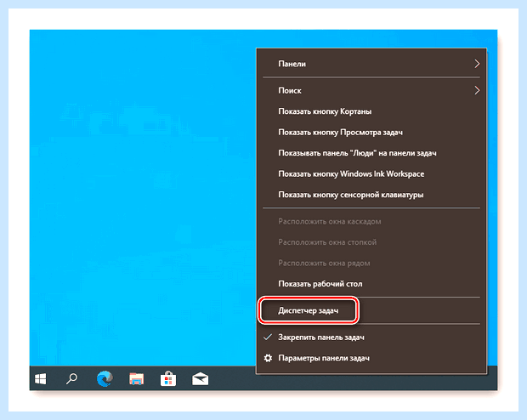The width and height of the screenshot is (527, 420).
Task: Open File Explorer from the taskbar
Action: pos(137,378)
